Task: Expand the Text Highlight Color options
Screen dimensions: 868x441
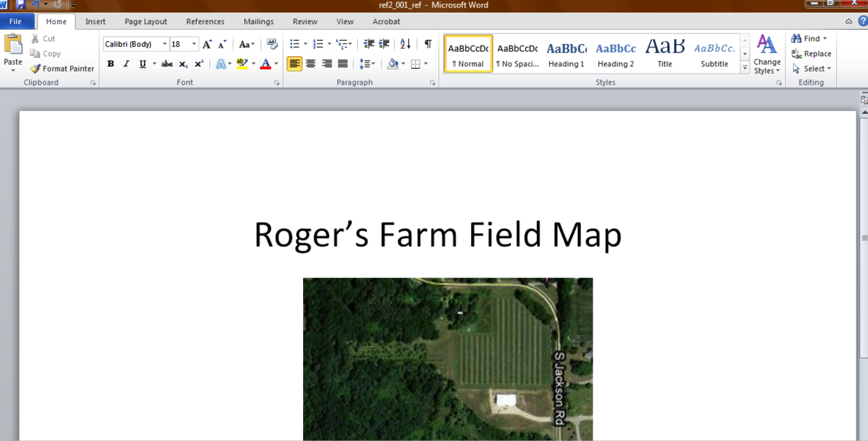Action: click(254, 63)
